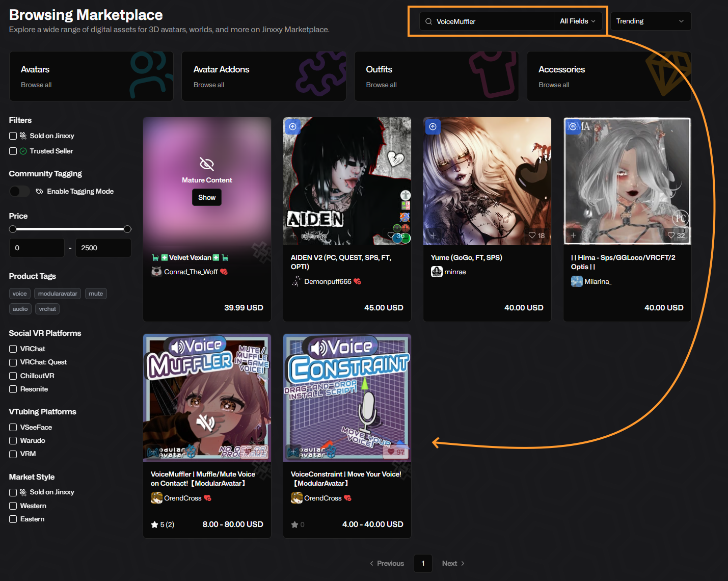Open the Outfits category

pyautogui.click(x=437, y=76)
